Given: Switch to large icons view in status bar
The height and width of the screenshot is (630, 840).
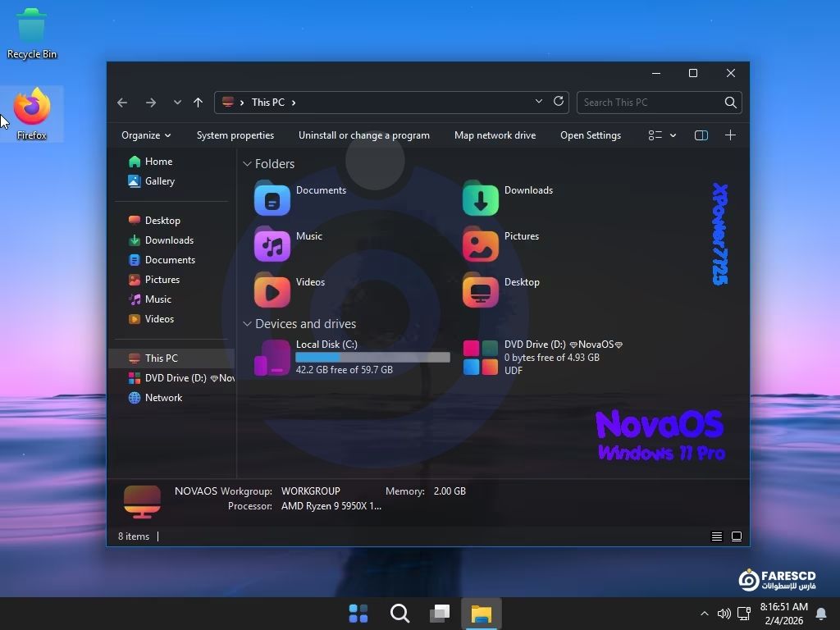Looking at the screenshot, I should (x=737, y=536).
